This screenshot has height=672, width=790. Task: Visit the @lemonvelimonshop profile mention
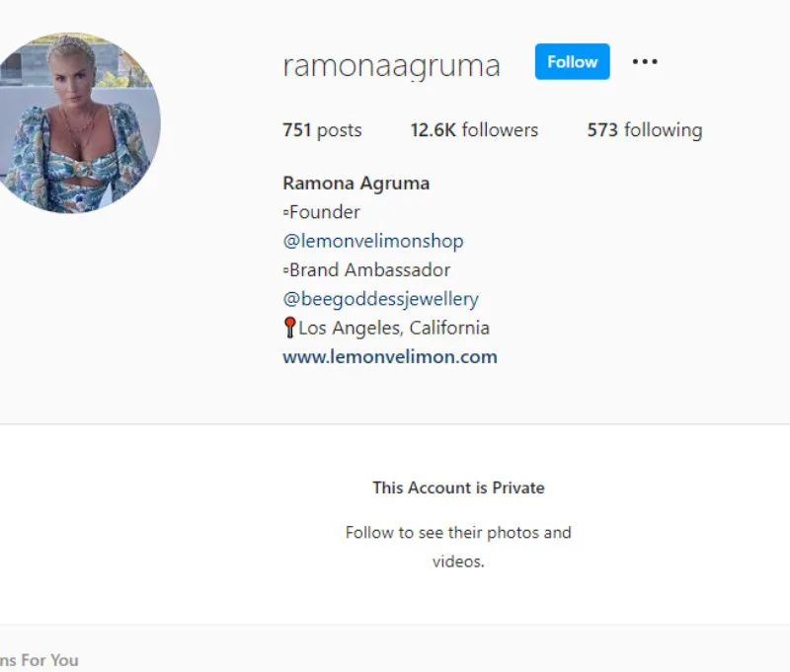click(x=373, y=241)
